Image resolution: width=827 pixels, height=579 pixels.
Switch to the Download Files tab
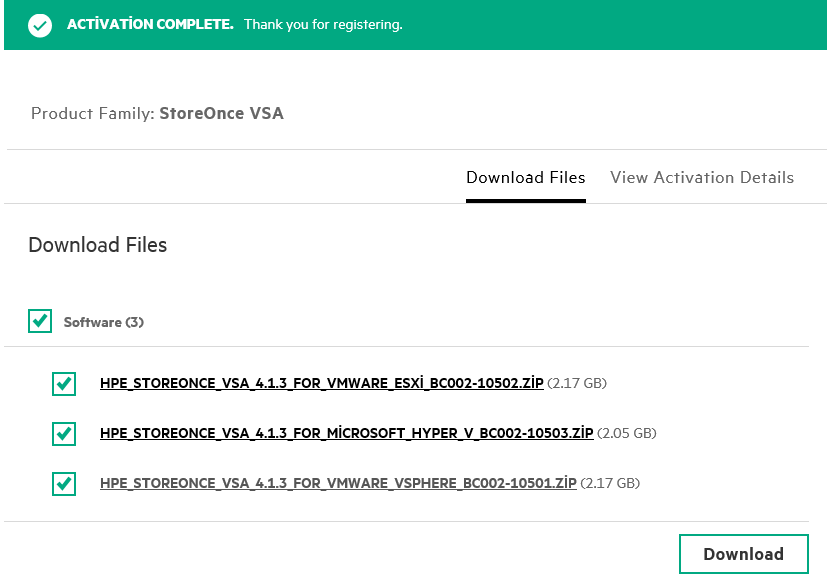[x=526, y=178]
